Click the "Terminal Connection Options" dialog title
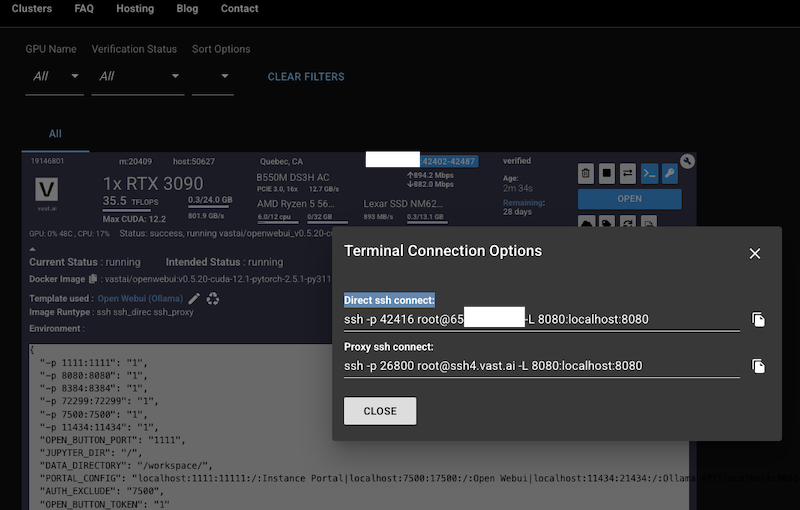This screenshot has width=800, height=510. (x=443, y=251)
